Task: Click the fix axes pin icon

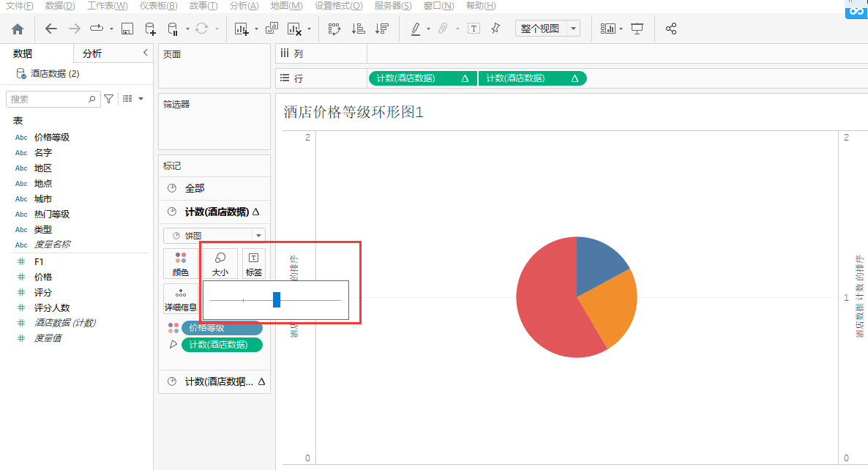Action: click(495, 29)
